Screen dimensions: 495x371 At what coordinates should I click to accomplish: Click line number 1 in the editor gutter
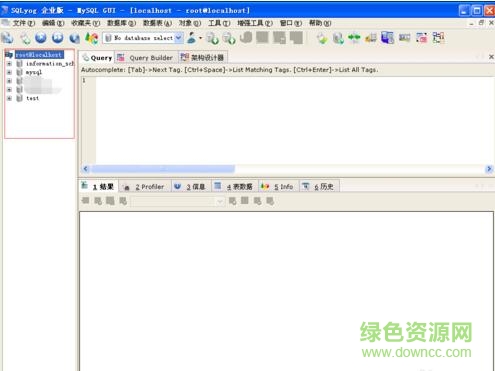[84, 80]
